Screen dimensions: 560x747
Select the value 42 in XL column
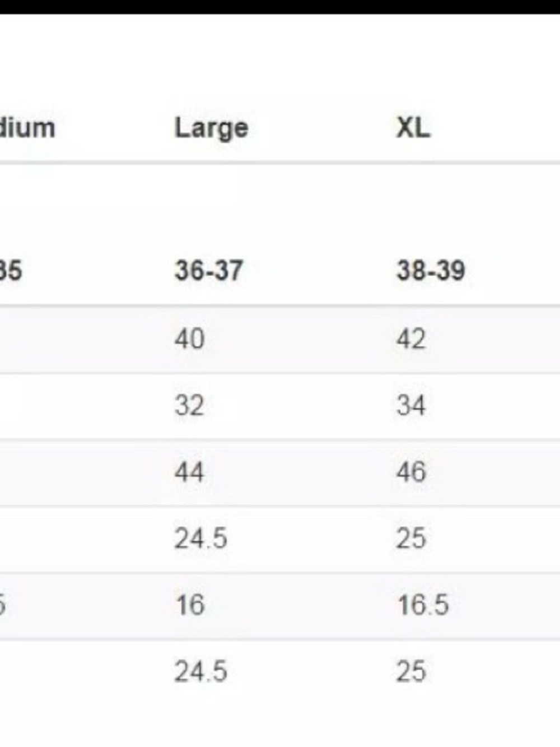[411, 339]
